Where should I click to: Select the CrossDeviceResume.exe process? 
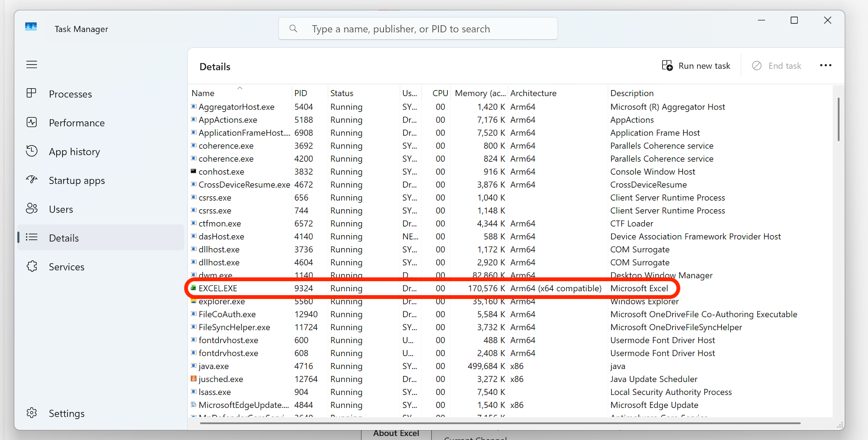click(511, 184)
